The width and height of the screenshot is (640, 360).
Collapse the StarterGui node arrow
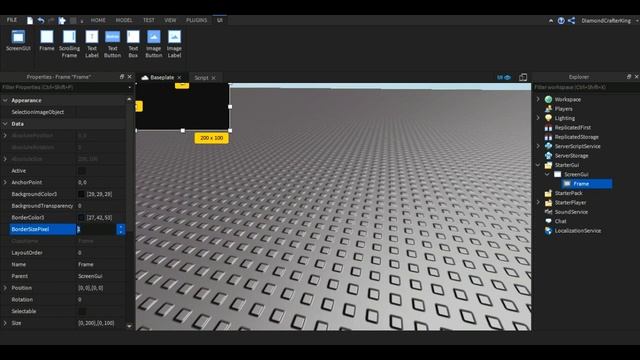pos(538,165)
